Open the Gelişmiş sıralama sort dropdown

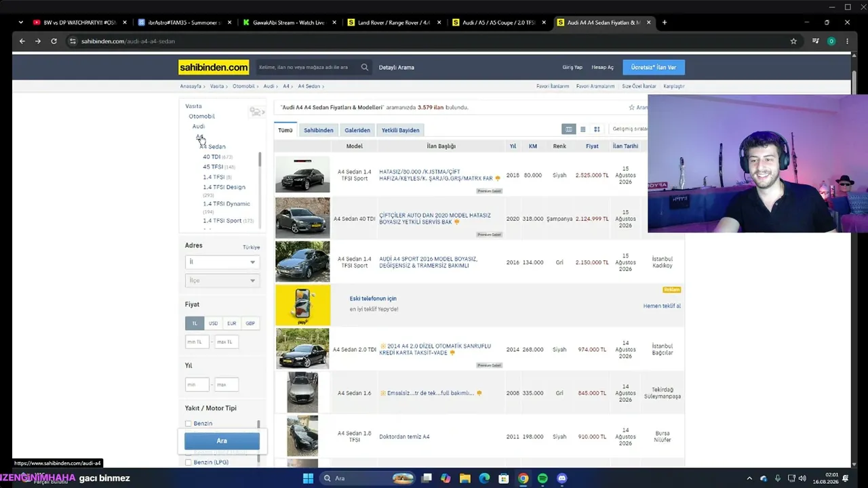pos(630,129)
